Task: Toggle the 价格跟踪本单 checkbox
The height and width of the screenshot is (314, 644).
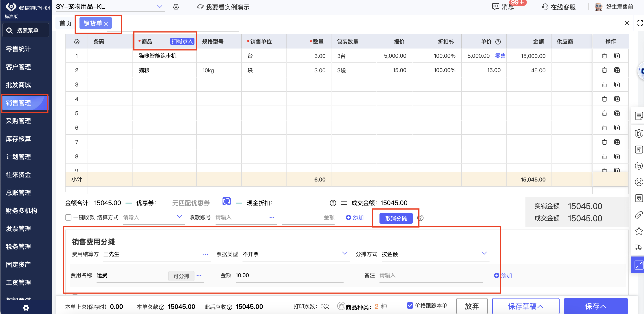Action: coord(410,305)
